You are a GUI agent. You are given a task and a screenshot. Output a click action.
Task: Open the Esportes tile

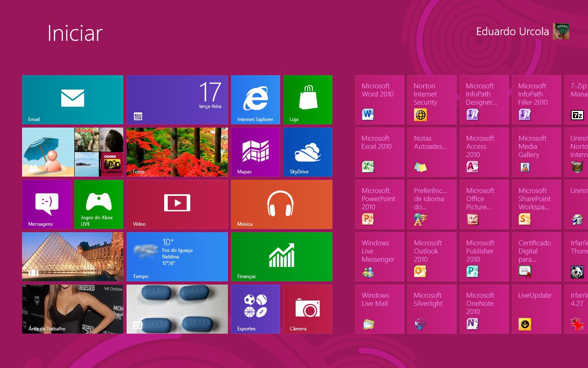pyautogui.click(x=255, y=309)
